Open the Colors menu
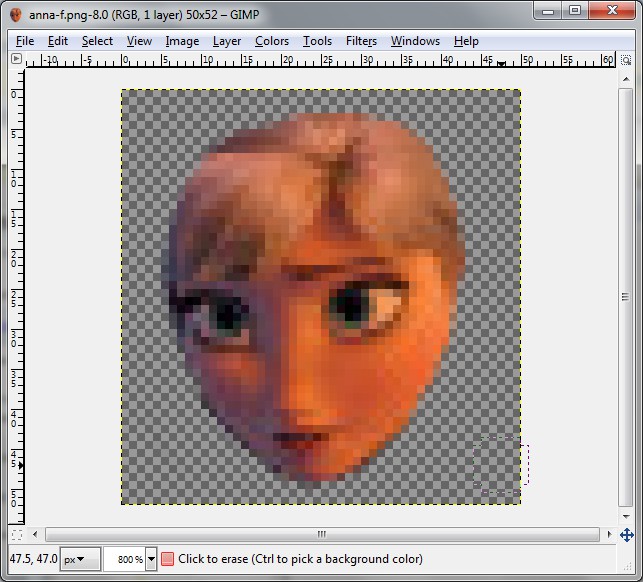The width and height of the screenshot is (643, 582). coord(272,41)
